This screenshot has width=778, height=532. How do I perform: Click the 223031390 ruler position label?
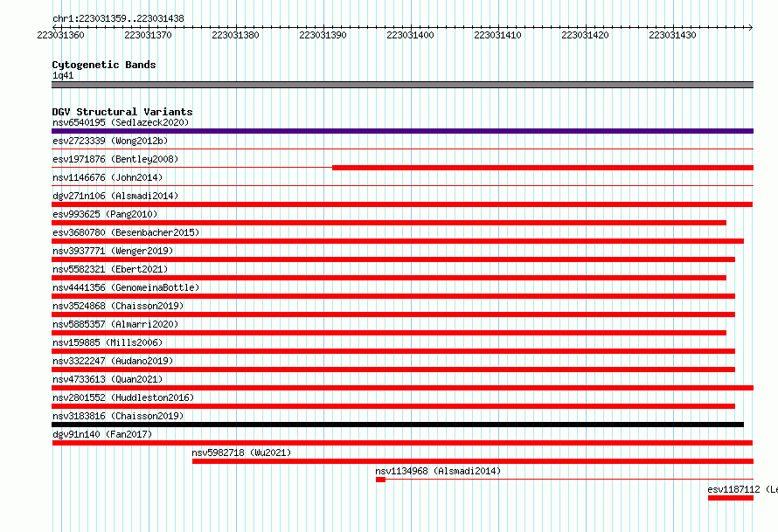[x=323, y=35]
